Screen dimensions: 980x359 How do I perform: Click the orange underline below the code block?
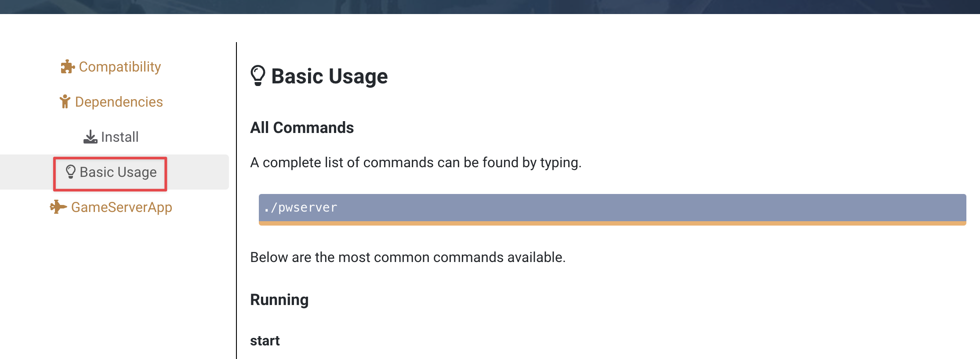pos(612,223)
